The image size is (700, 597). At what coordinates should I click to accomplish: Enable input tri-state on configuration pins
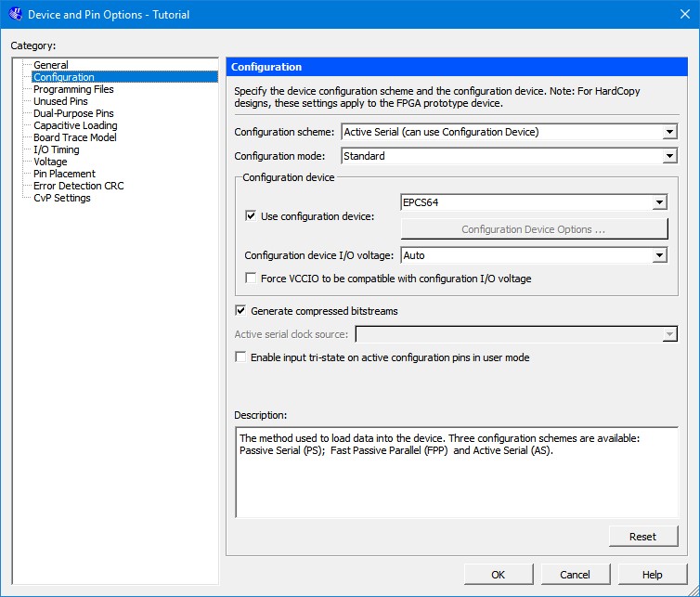pos(241,357)
